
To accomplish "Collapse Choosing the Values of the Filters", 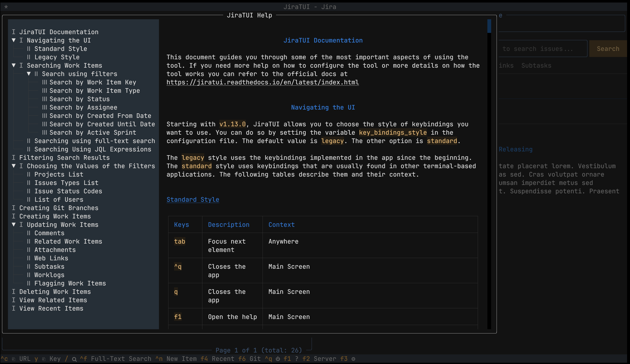I will (x=14, y=166).
